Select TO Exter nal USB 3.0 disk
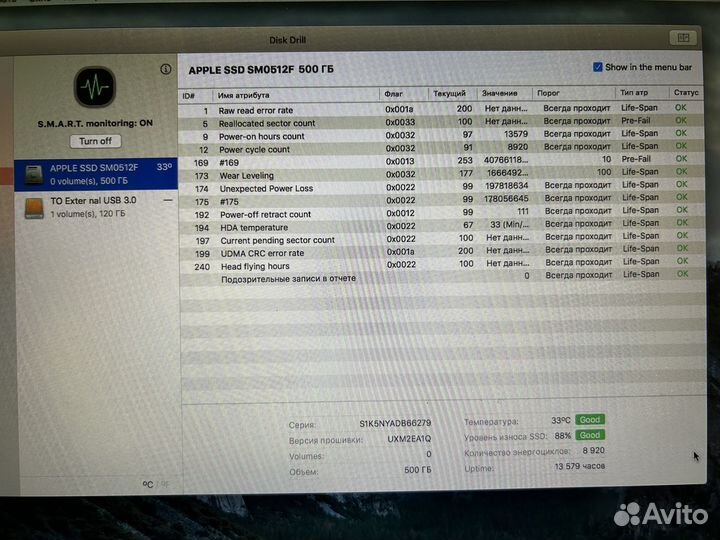The image size is (720, 540). pos(96,207)
